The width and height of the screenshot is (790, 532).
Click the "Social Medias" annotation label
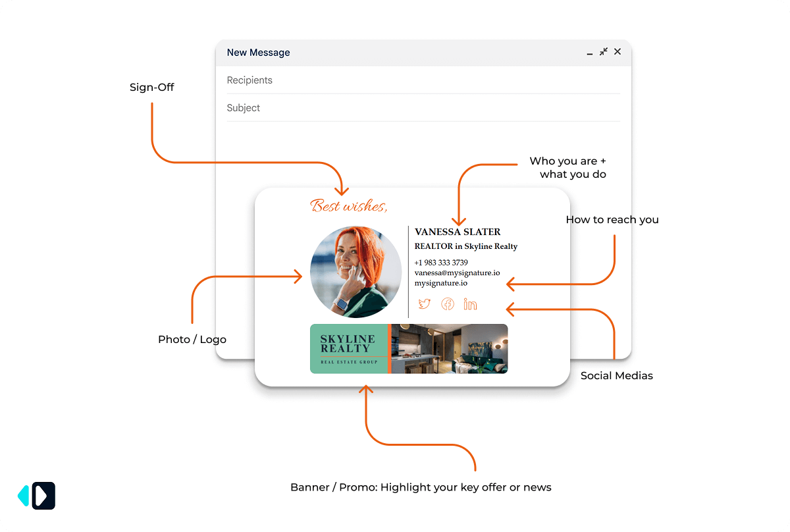[x=616, y=376]
